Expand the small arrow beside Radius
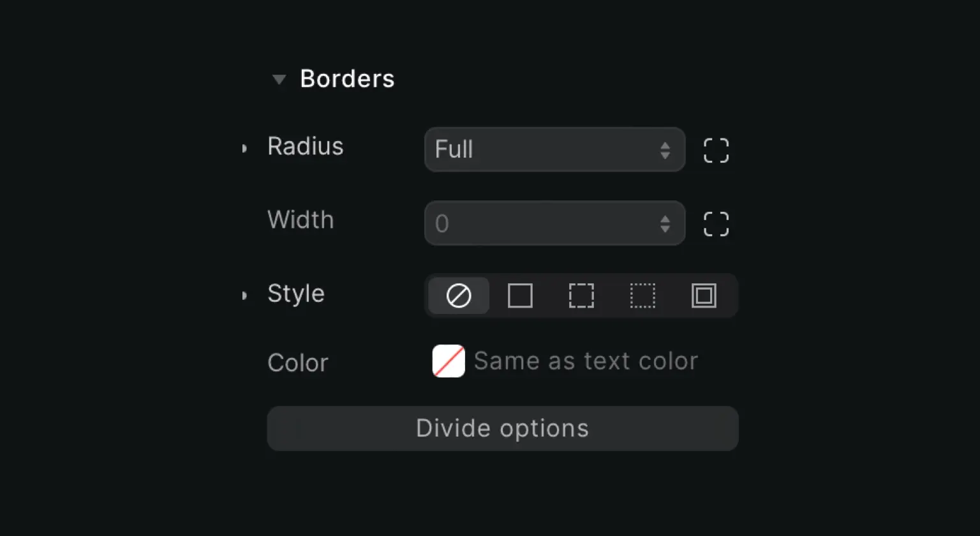Viewport: 980px width, 536px height. [244, 149]
